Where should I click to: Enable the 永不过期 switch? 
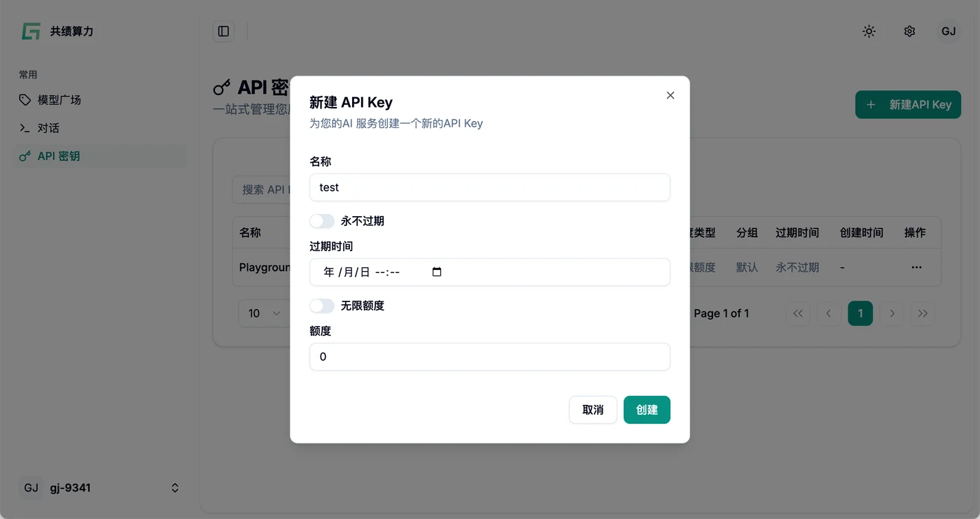pos(322,221)
